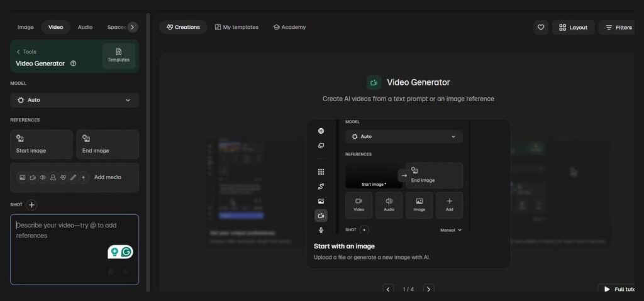Go to previous tutorial slide
The image size is (644, 301).
[x=388, y=289]
